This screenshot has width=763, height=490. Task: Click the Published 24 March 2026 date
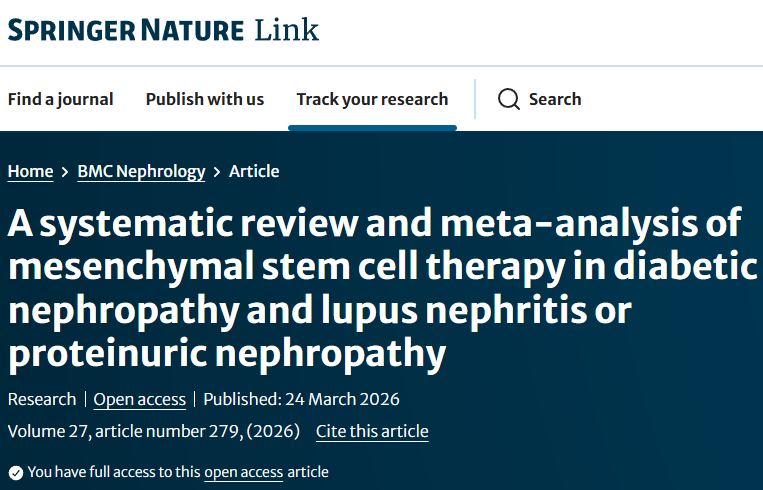pos(301,399)
